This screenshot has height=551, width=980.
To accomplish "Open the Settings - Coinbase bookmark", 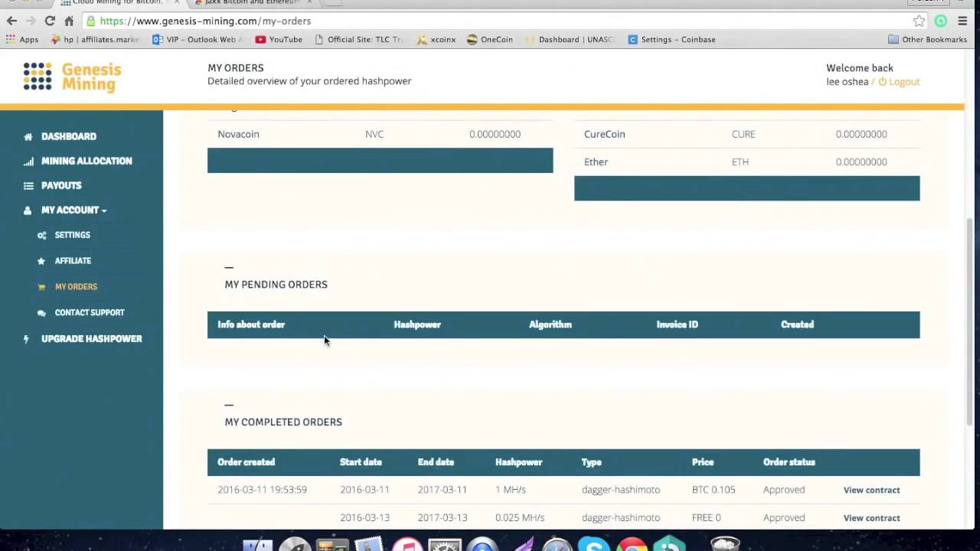I will [671, 39].
